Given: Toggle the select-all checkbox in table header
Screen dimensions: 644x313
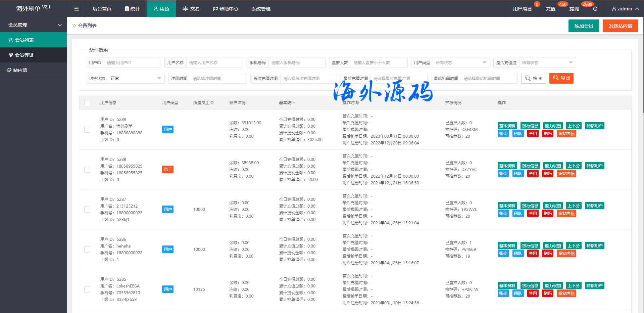Looking at the screenshot, I should 87,103.
